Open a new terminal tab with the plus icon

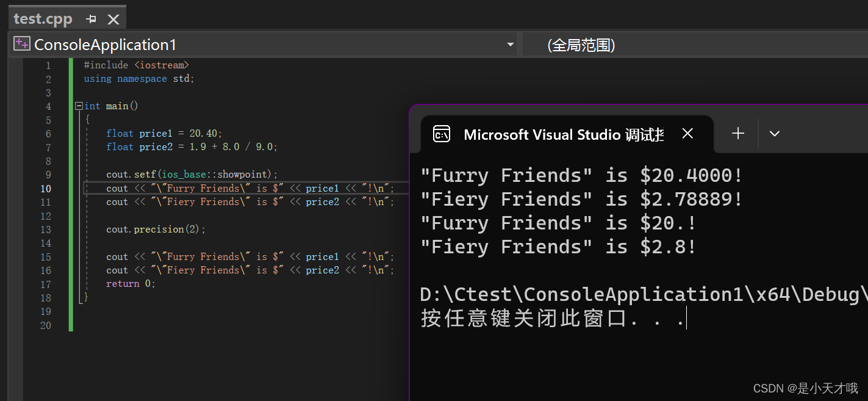pos(737,133)
